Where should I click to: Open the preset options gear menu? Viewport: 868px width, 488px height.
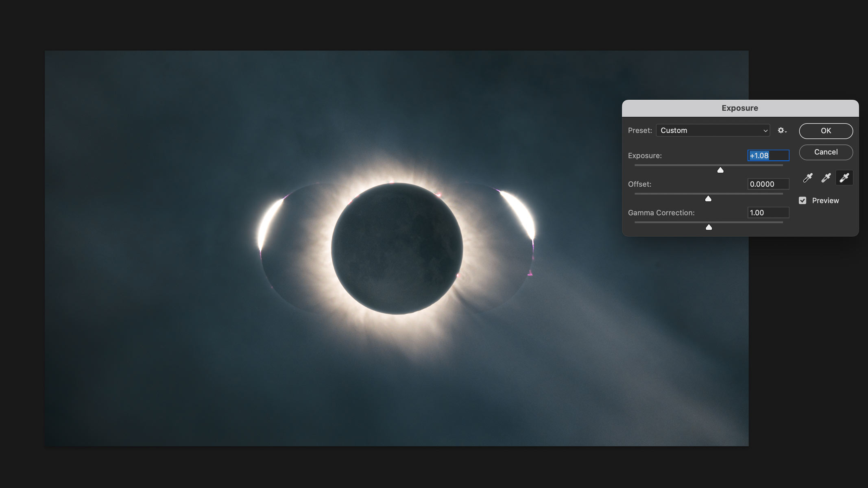point(782,131)
